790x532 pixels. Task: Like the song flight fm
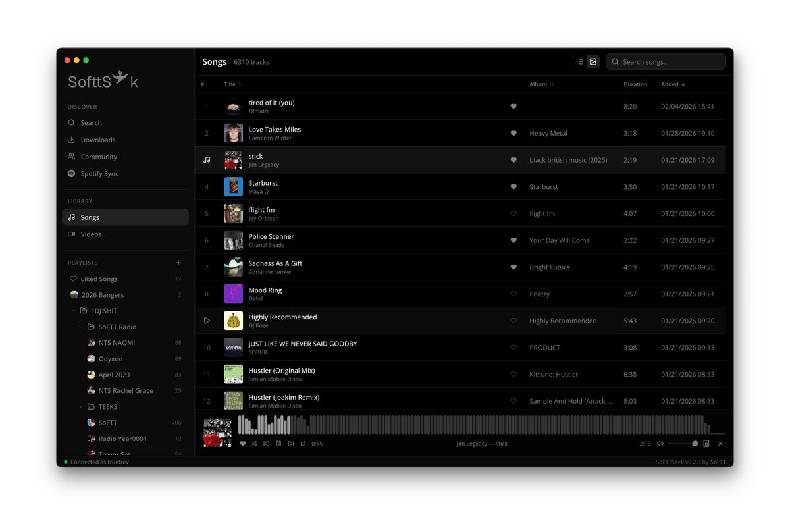[513, 214]
